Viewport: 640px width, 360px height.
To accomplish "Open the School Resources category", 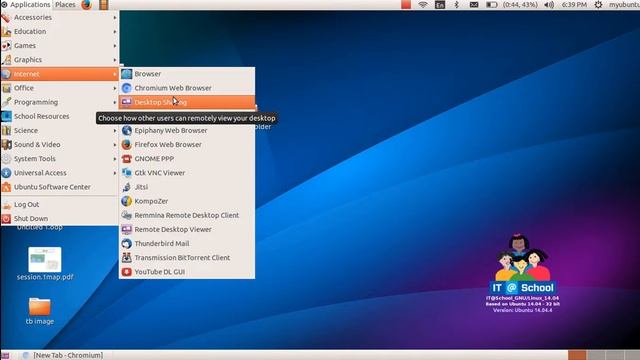I will click(x=60, y=116).
